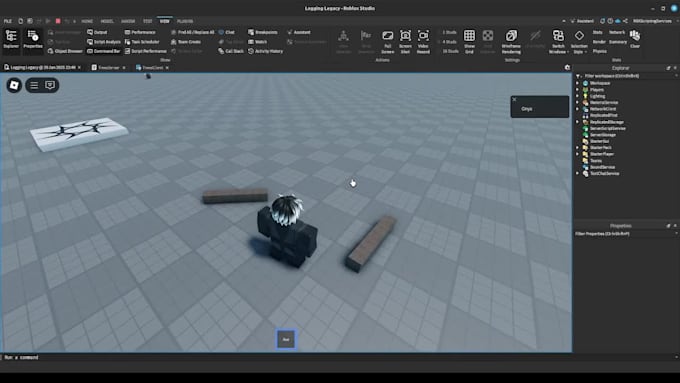
Task: Select the 4 Studs grid size
Action: click(x=449, y=42)
